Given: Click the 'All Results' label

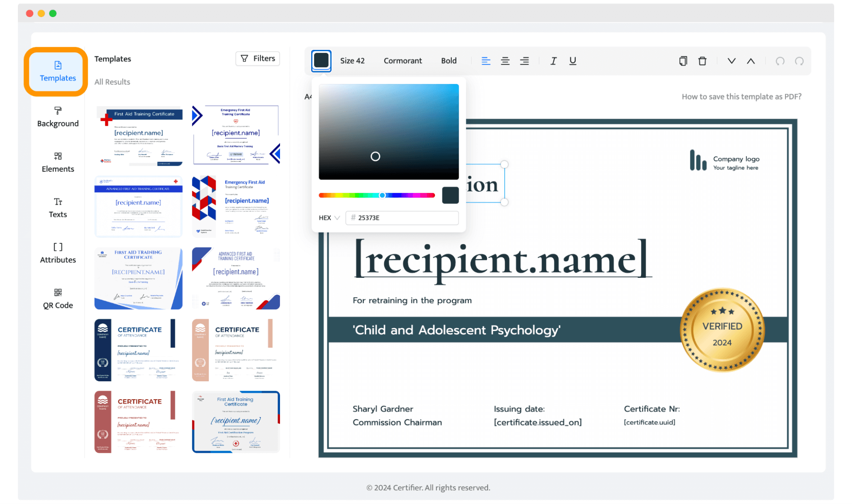Looking at the screenshot, I should [x=112, y=82].
